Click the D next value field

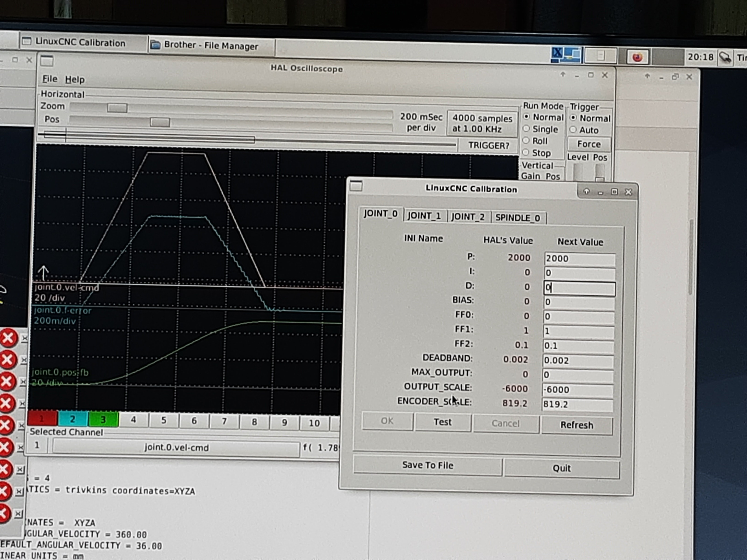point(579,289)
